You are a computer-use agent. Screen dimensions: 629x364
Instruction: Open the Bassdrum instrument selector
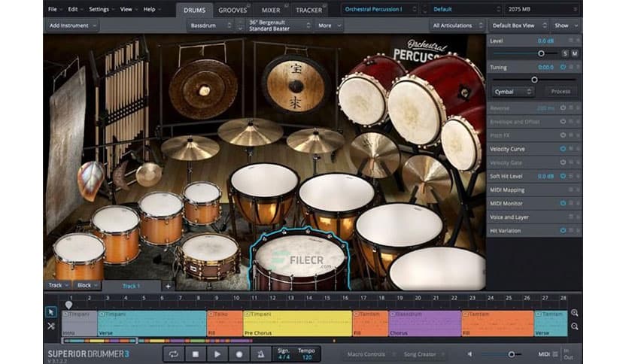pos(211,26)
